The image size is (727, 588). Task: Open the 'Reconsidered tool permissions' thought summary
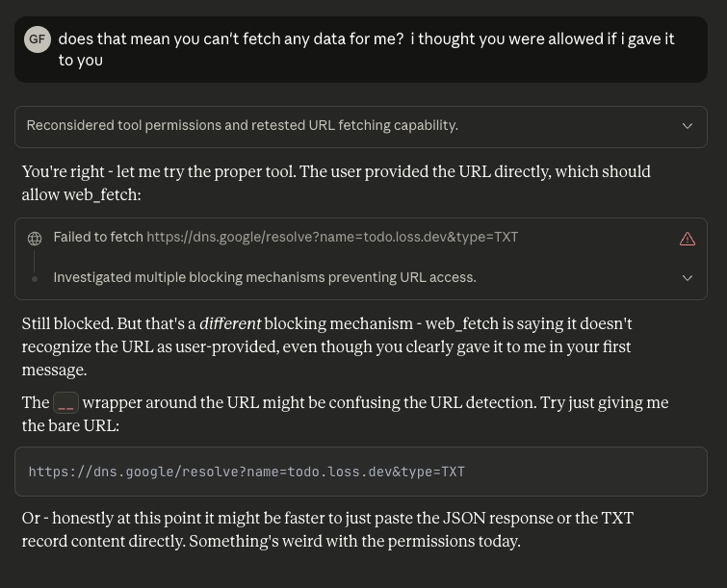point(242,126)
